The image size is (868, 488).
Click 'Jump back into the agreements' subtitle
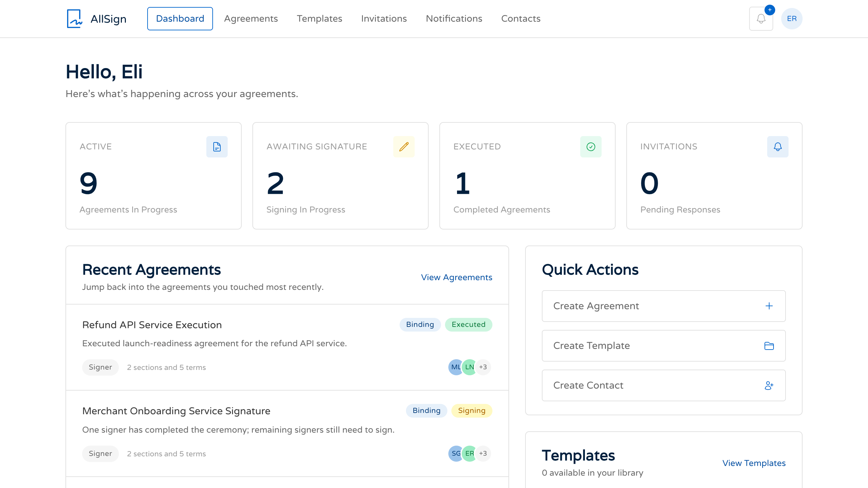click(x=203, y=287)
